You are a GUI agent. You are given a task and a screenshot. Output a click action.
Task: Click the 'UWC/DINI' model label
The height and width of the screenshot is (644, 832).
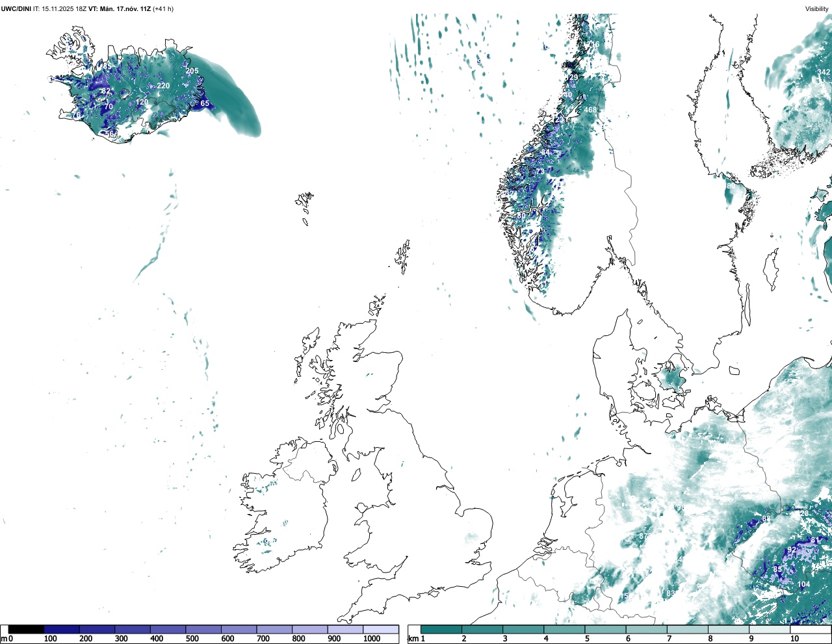(x=16, y=8)
